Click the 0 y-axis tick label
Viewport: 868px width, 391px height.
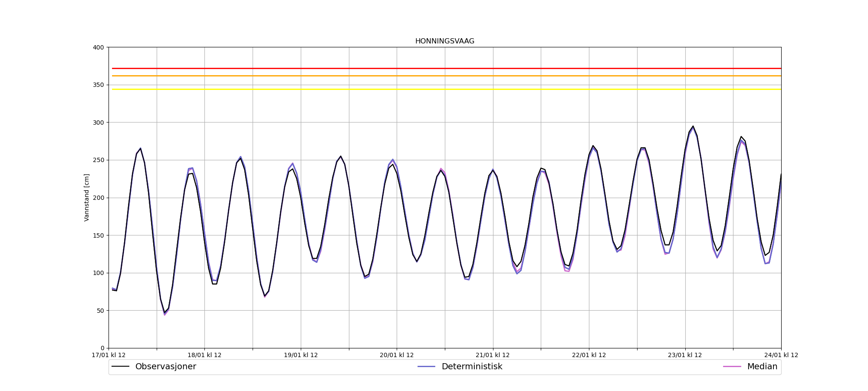coord(102,348)
